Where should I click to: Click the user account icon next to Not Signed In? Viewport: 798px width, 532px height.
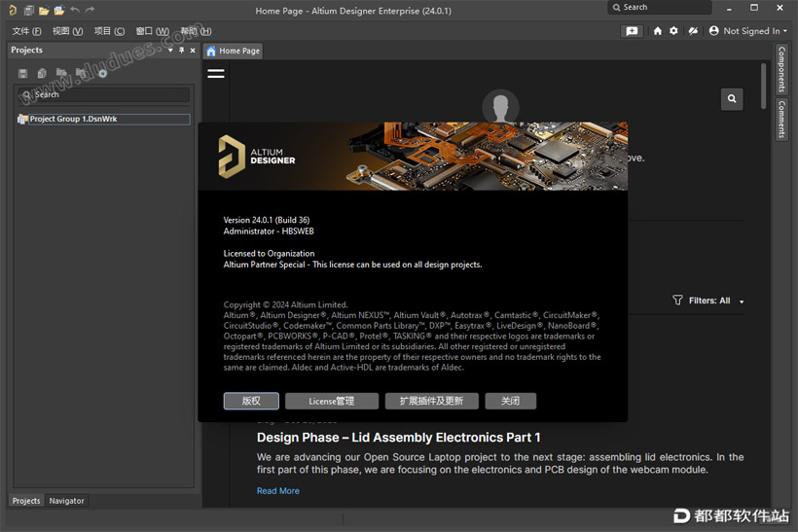click(x=713, y=31)
